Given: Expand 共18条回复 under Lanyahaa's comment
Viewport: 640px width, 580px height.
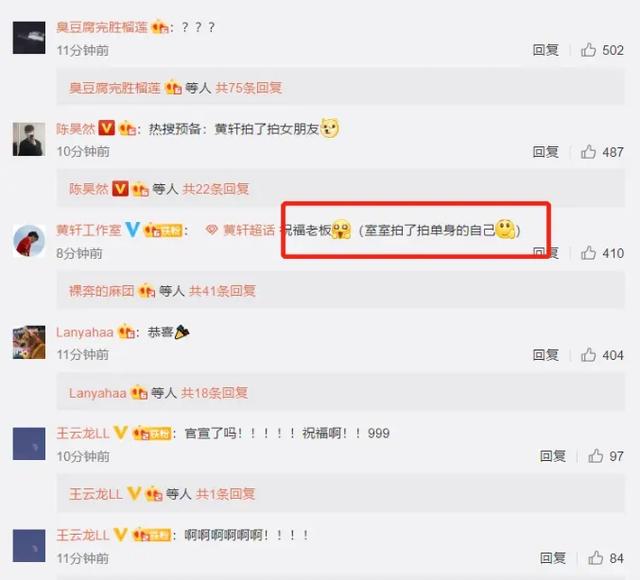Looking at the screenshot, I should click(x=214, y=393).
